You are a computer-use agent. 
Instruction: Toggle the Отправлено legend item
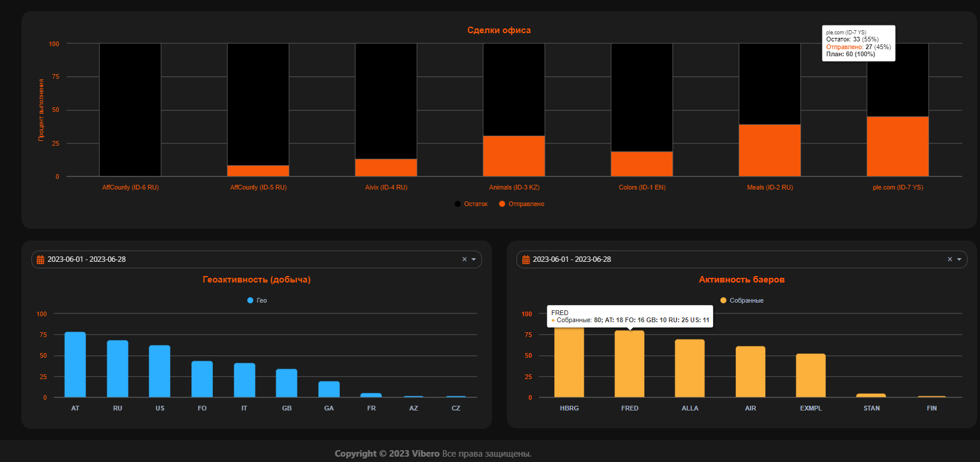pos(522,204)
